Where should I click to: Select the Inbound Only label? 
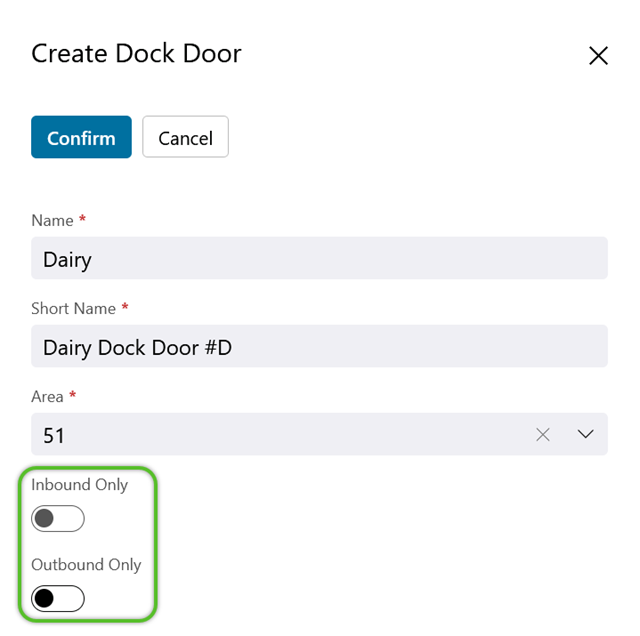(x=80, y=485)
